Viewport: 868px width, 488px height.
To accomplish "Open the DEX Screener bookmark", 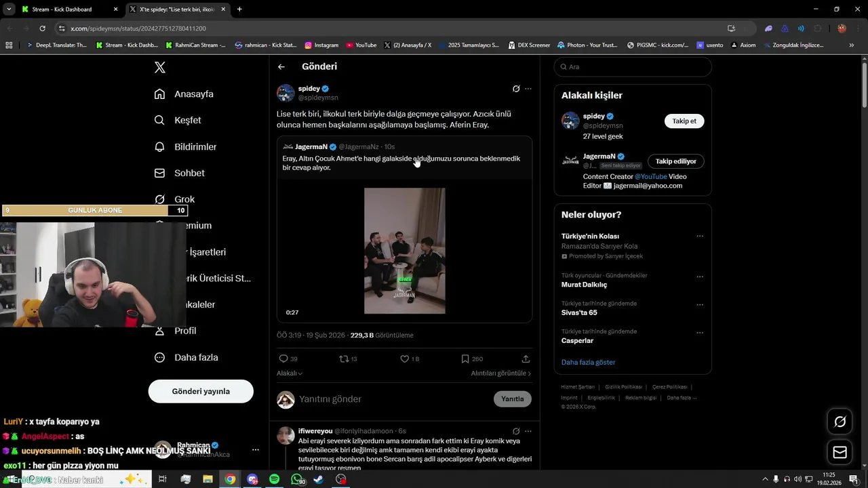I will tap(529, 45).
